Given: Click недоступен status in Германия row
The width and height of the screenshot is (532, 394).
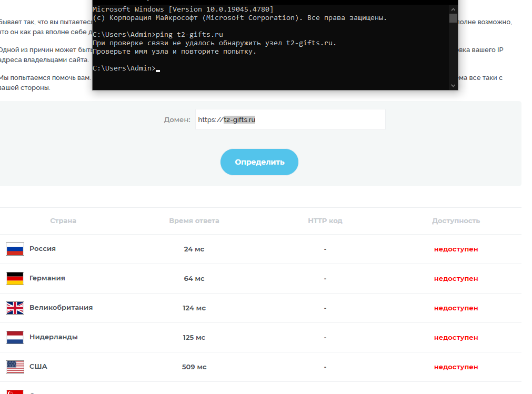Looking at the screenshot, I should (456, 279).
